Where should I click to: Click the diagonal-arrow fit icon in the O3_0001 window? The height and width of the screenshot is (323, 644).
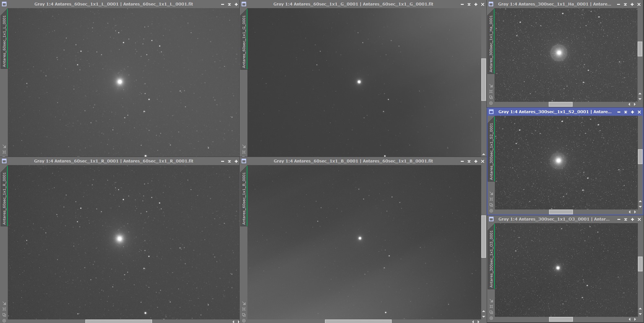(x=491, y=301)
